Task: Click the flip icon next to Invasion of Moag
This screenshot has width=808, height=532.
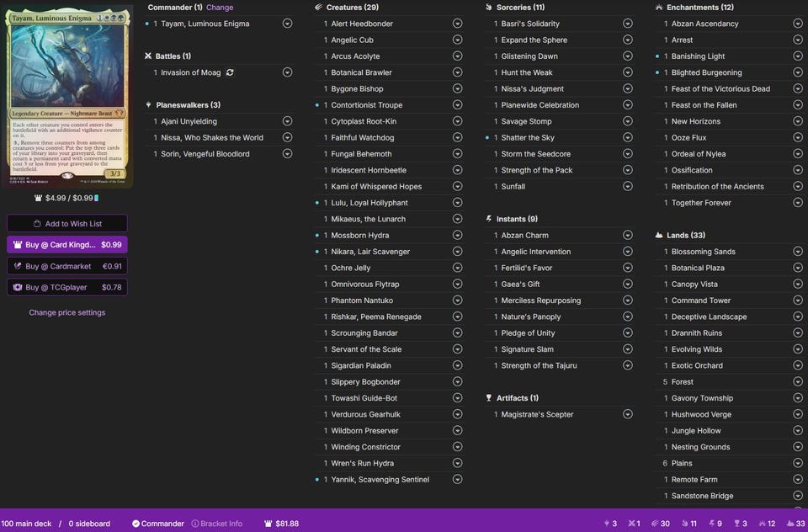Action: [230, 72]
